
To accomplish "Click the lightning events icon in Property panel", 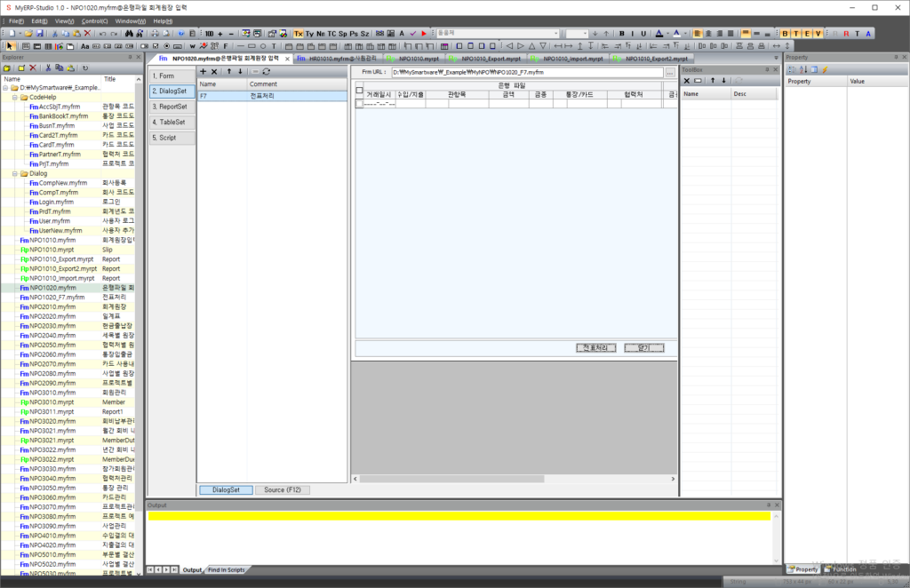I will tap(825, 69).
